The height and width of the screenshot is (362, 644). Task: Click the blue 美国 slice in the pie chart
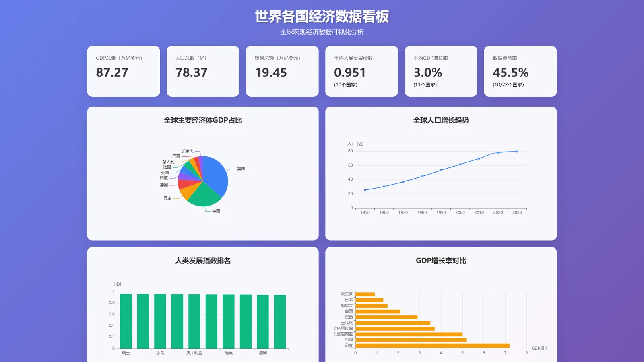215,175
